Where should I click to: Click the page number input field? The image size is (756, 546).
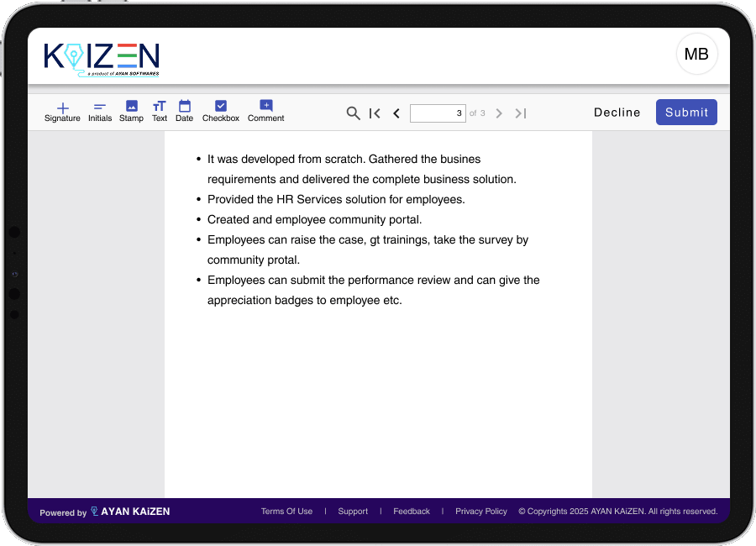pos(438,113)
